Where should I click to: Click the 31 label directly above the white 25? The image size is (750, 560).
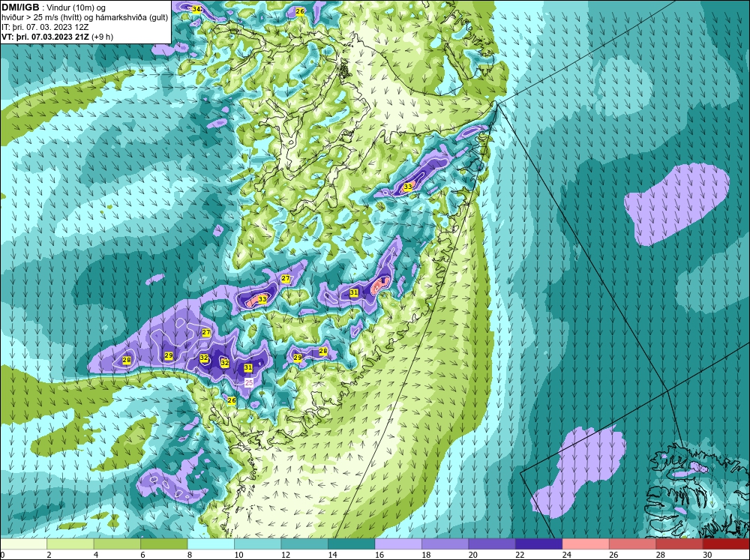(247, 368)
